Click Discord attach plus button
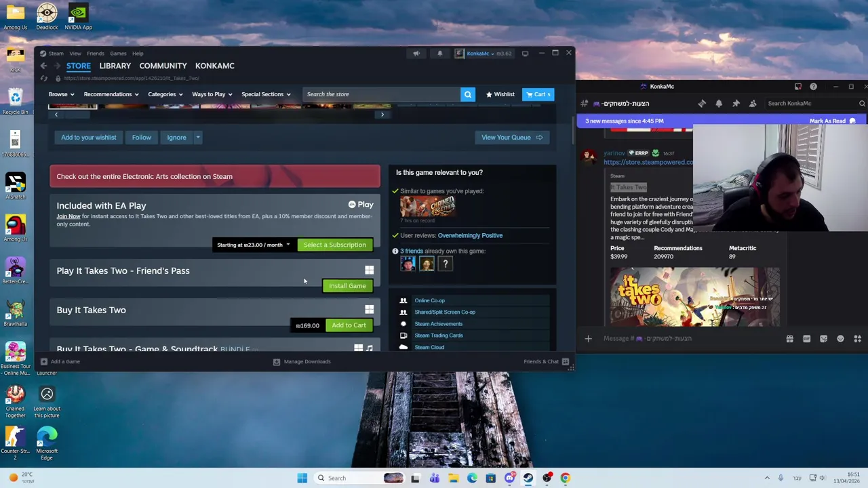Image resolution: width=868 pixels, height=488 pixels. click(x=588, y=338)
